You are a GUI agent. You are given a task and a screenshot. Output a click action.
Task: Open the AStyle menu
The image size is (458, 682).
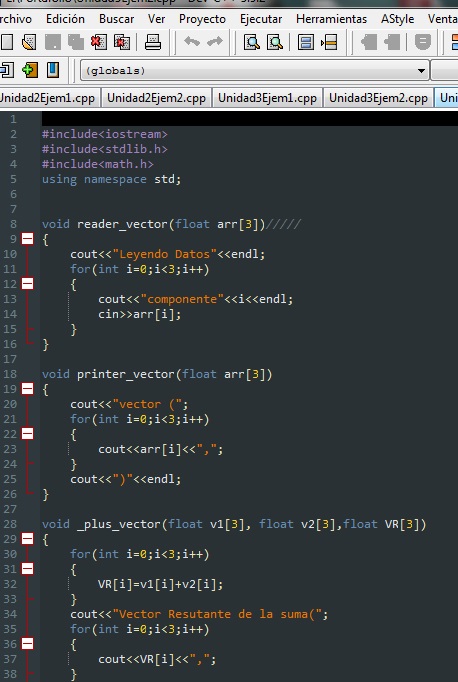(398, 19)
